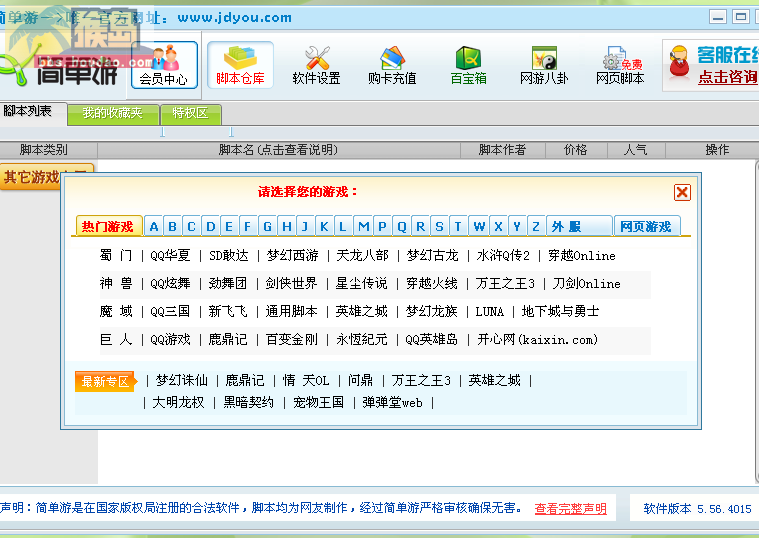The width and height of the screenshot is (759, 538).
Task: Choose the game 地下城与勇士
Action: pos(561,311)
